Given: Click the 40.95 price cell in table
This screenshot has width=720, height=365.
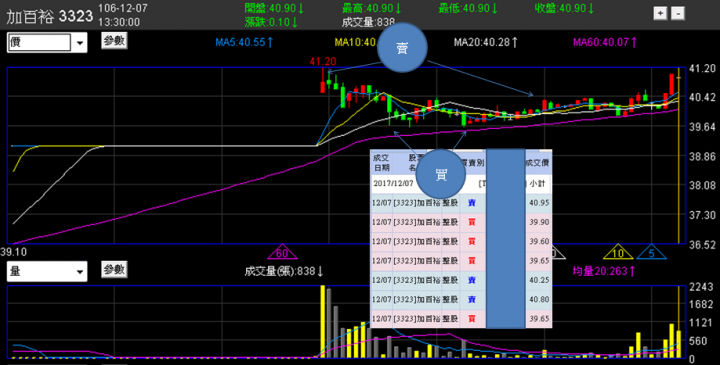Looking at the screenshot, I should coord(539,202).
